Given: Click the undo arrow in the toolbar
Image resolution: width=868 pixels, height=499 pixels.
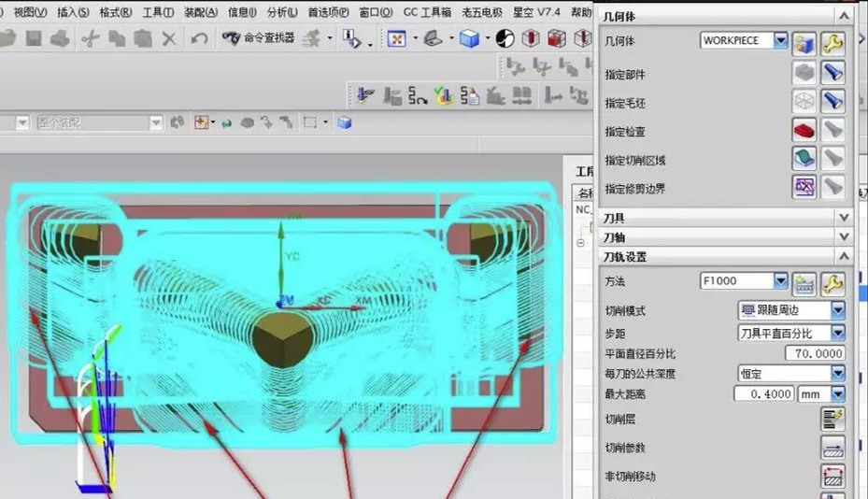Looking at the screenshot, I should pos(199,38).
